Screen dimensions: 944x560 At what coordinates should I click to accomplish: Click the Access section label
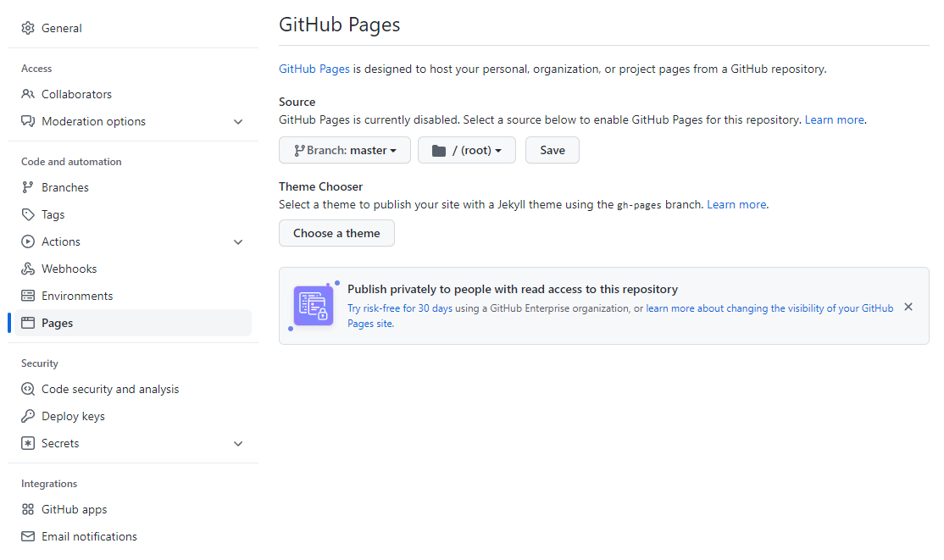pos(36,69)
